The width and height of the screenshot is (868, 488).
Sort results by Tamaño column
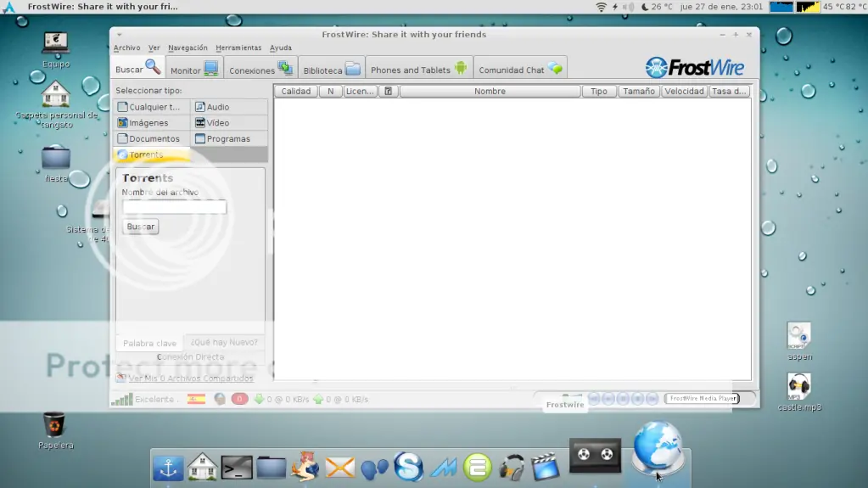(x=639, y=92)
